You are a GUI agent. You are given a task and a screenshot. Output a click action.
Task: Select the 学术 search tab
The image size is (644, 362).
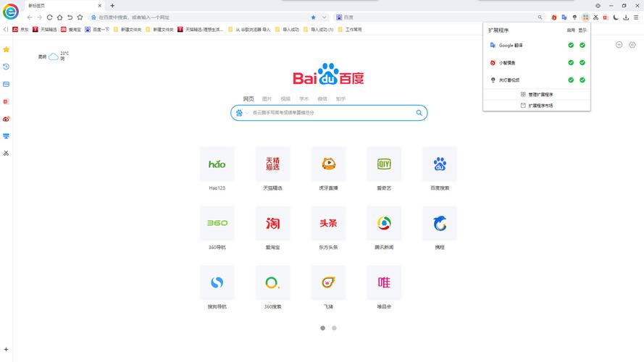(x=304, y=99)
